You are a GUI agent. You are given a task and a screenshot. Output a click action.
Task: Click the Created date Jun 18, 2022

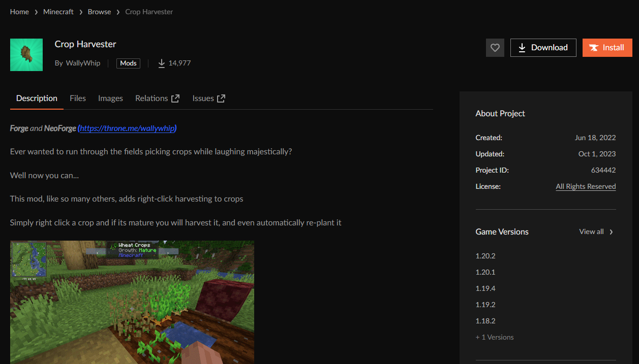point(595,138)
